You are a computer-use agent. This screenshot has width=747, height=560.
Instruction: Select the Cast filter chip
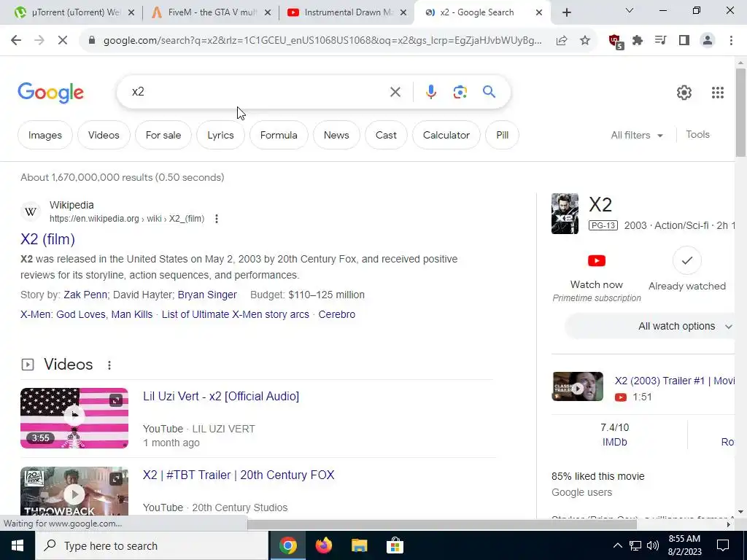coord(386,135)
